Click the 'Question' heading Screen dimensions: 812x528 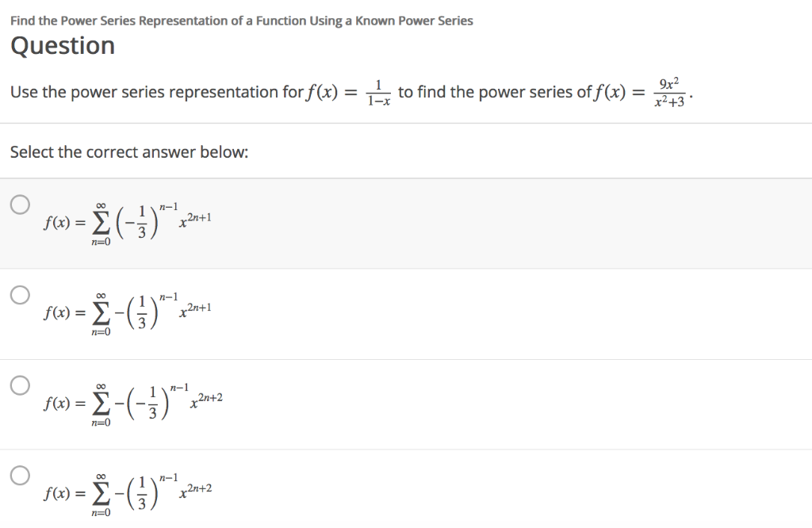62,46
